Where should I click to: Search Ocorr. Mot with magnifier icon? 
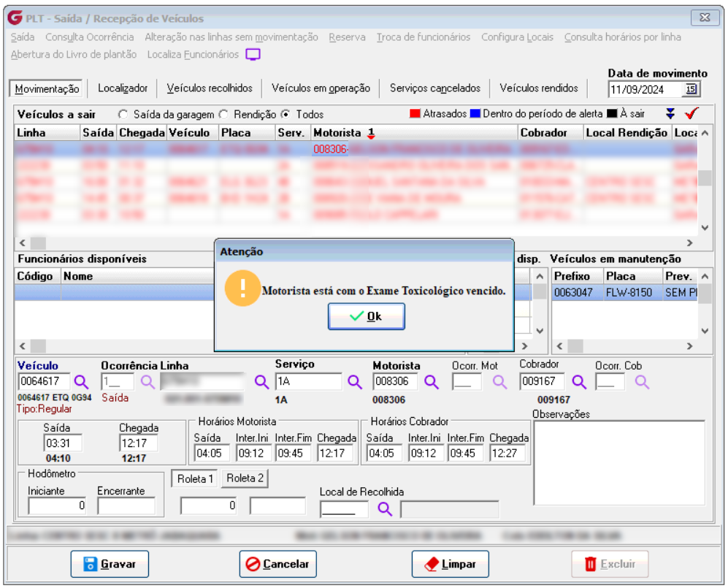[499, 382]
